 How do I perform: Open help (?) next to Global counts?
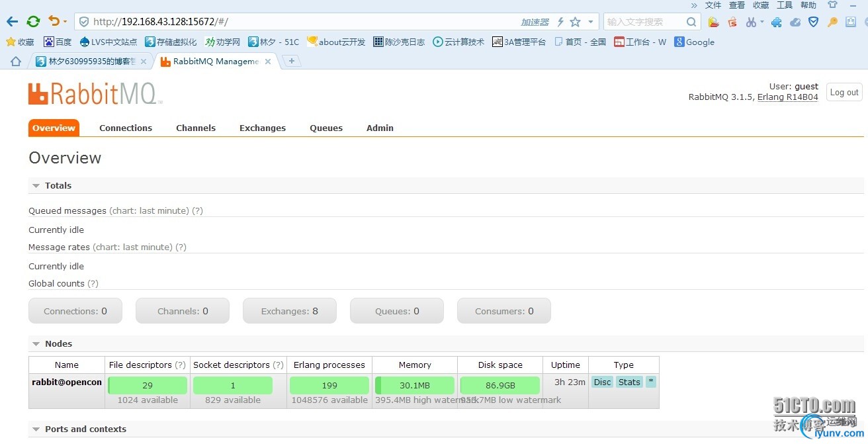93,284
